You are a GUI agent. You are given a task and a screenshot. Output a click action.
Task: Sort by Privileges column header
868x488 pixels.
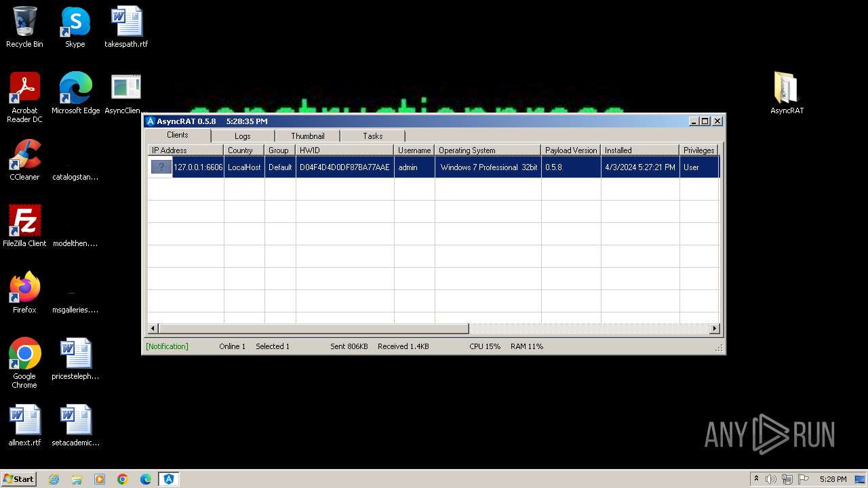[699, 150]
